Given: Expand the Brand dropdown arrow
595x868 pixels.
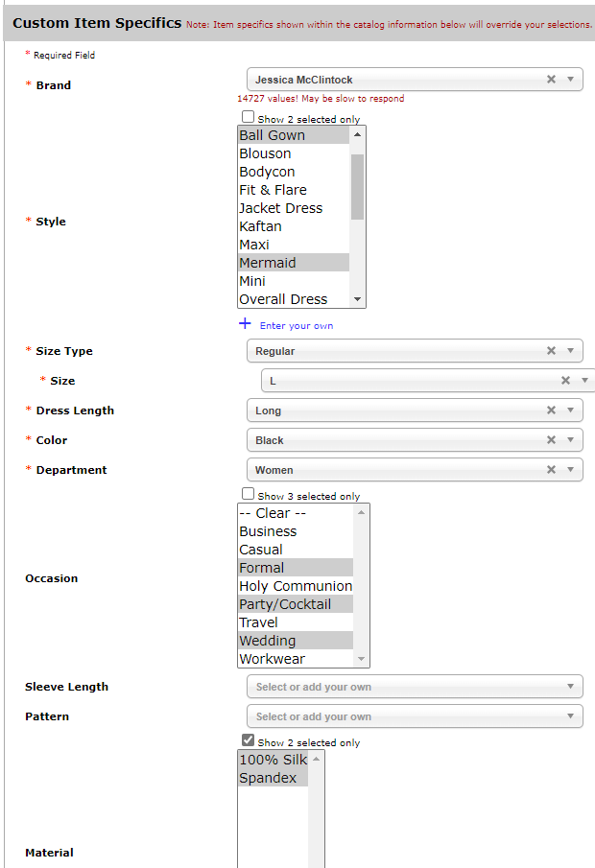Looking at the screenshot, I should [x=570, y=80].
